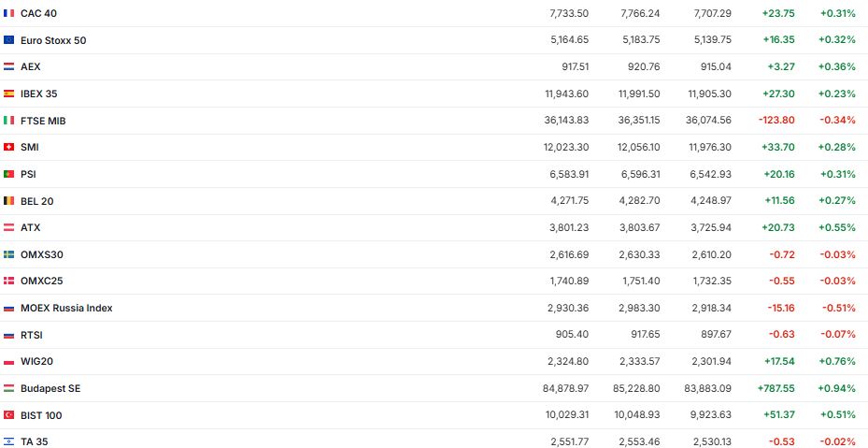Click Budapest SE's +0.94% change value

point(837,388)
